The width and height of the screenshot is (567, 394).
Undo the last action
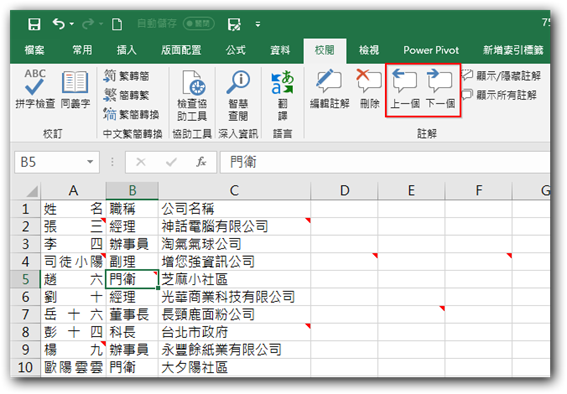pyautogui.click(x=58, y=24)
